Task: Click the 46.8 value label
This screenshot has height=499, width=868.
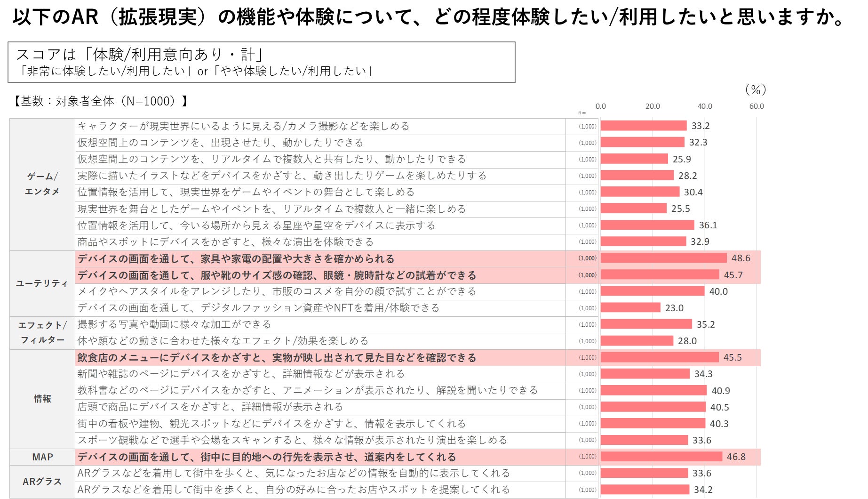Action: [x=736, y=457]
